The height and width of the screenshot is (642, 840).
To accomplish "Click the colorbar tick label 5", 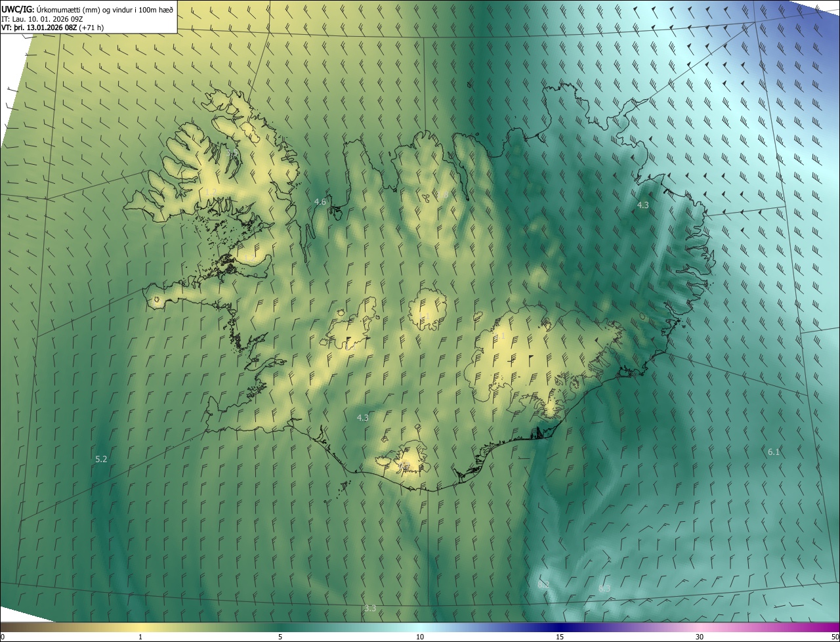I will coord(280,637).
